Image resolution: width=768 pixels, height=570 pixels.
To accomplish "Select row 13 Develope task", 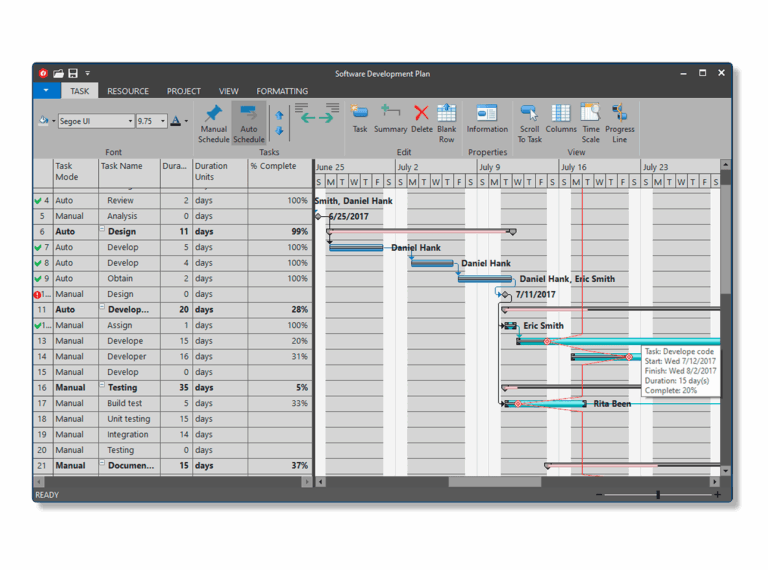I will (43, 341).
